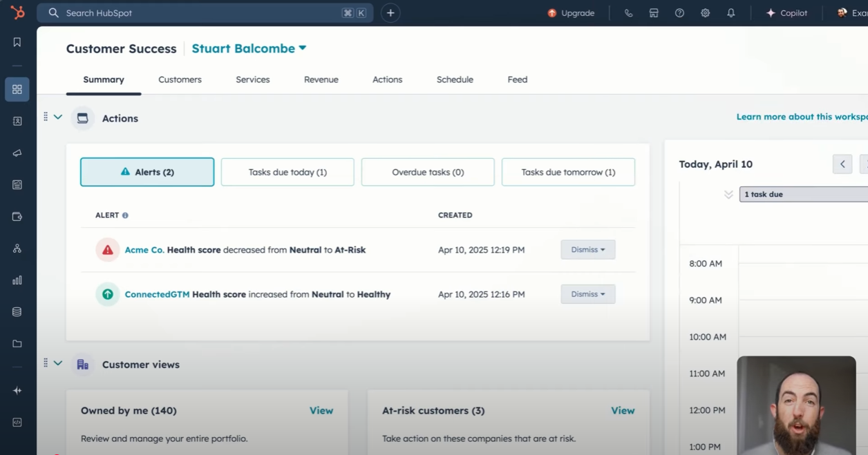Image resolution: width=868 pixels, height=455 pixels.
Task: Click the green up-arrow icon for ConnectedGTM
Action: coord(108,294)
